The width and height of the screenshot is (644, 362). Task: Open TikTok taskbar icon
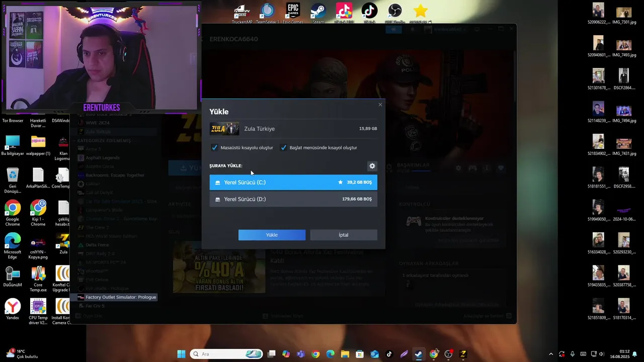tap(389, 354)
